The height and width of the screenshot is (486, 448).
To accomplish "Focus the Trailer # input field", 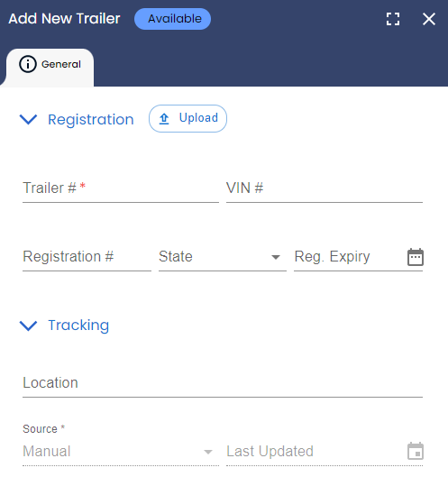I will coord(121,188).
